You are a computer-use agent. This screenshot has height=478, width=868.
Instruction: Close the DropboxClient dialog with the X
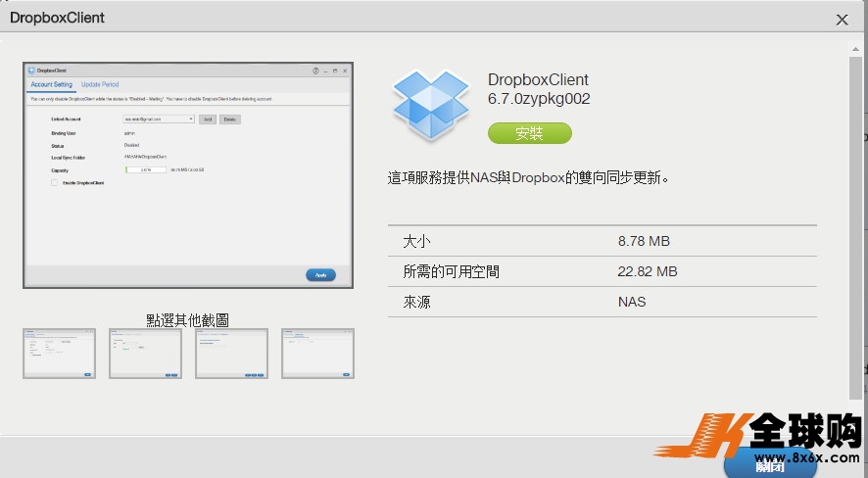pyautogui.click(x=842, y=20)
